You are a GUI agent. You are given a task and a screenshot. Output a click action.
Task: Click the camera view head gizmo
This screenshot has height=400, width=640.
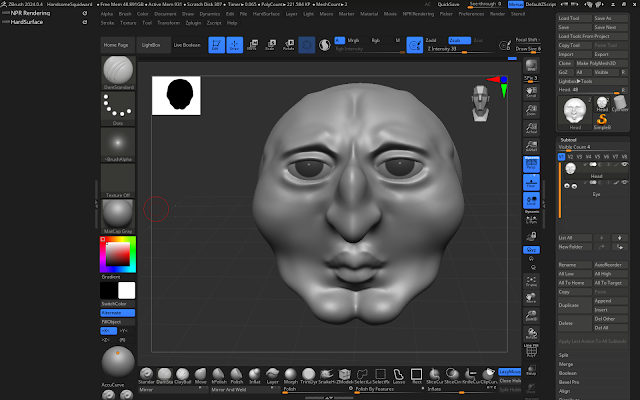point(481,101)
